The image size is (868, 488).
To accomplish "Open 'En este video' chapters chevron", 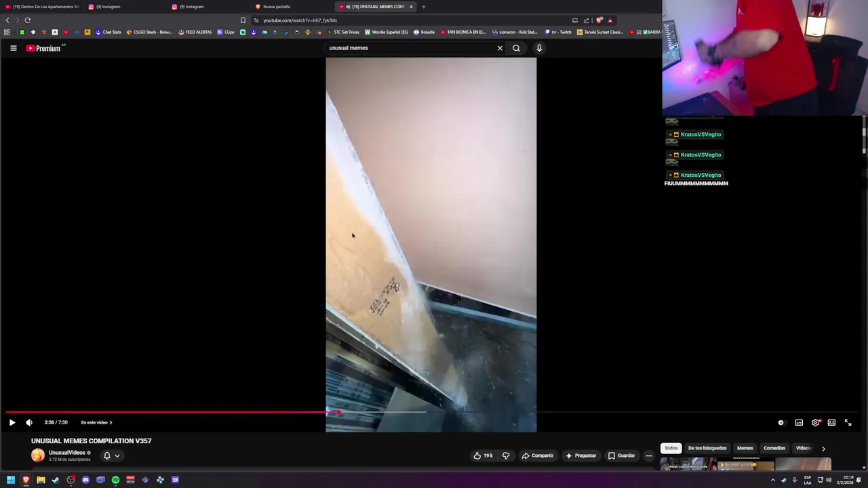I will [96, 422].
